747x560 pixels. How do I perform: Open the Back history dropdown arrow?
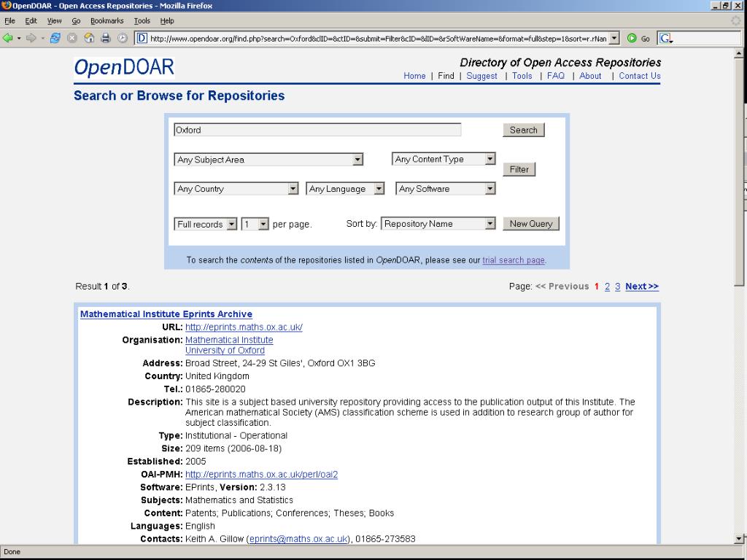click(x=19, y=38)
